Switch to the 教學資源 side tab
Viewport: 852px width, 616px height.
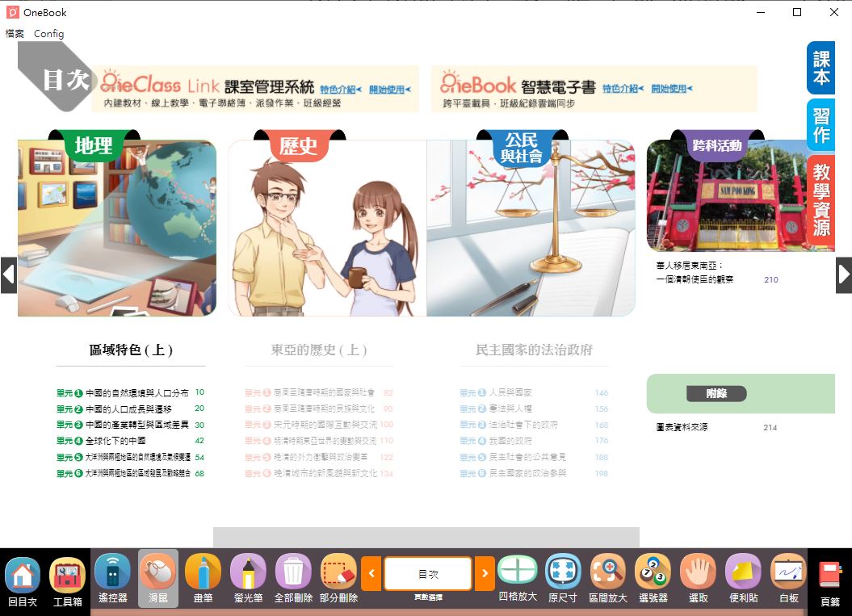coord(821,201)
